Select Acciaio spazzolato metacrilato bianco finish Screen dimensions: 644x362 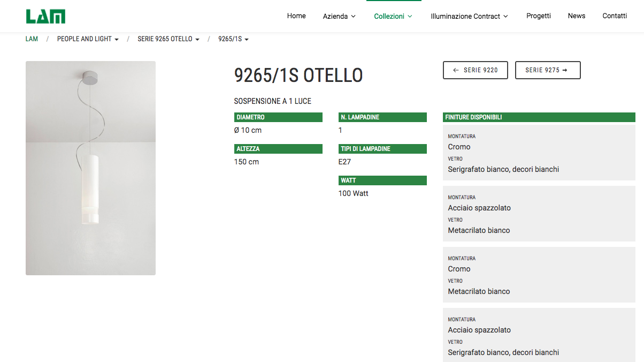tap(539, 214)
